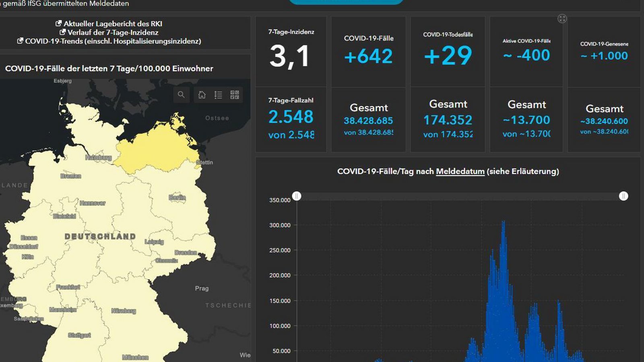Click the Aktive COVID-19-Fälle value ~ -400
The image size is (644, 362).
[526, 56]
